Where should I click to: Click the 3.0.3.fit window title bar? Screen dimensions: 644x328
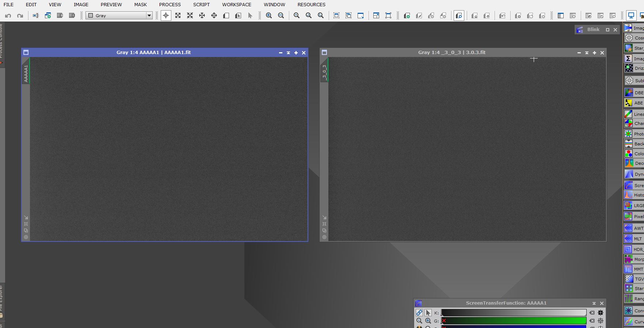tap(451, 53)
